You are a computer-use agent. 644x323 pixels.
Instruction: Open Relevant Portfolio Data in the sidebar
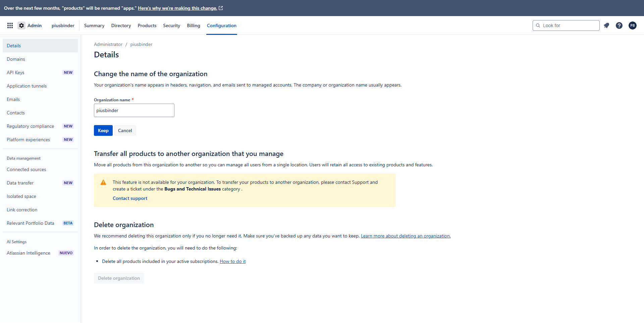(x=40, y=223)
